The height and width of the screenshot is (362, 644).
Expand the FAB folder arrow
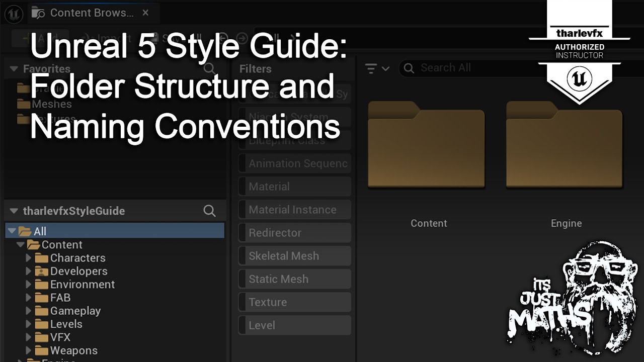pos(29,298)
